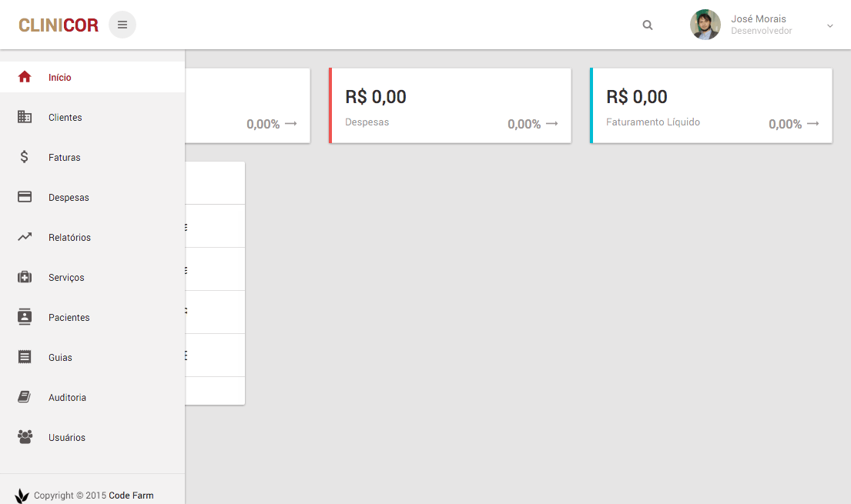Click the Code Farm footer link
This screenshot has width=851, height=504.
pos(131,496)
